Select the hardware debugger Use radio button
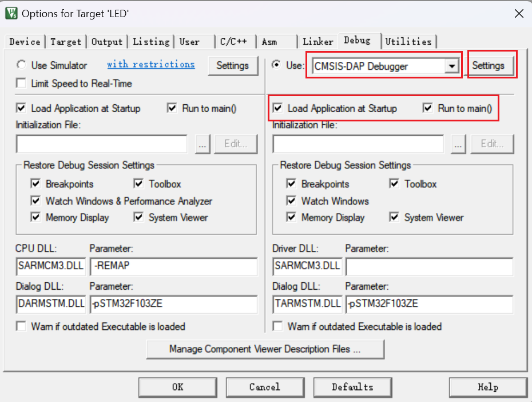The width and height of the screenshot is (532, 402). (x=276, y=65)
